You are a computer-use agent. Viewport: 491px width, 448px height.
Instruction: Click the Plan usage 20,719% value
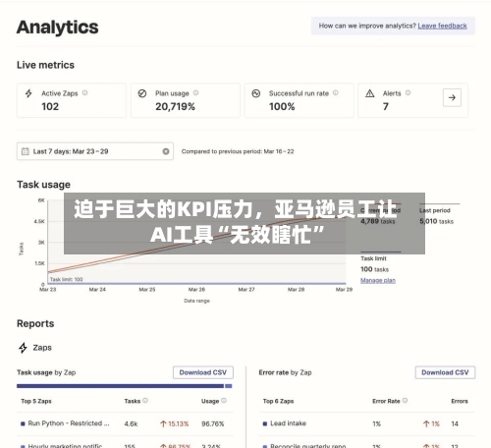point(175,106)
